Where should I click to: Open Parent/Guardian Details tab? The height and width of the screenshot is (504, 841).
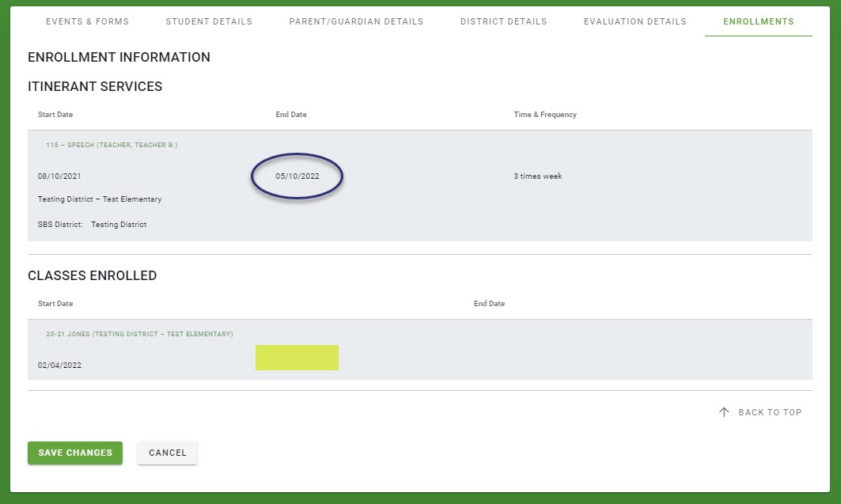click(x=356, y=21)
